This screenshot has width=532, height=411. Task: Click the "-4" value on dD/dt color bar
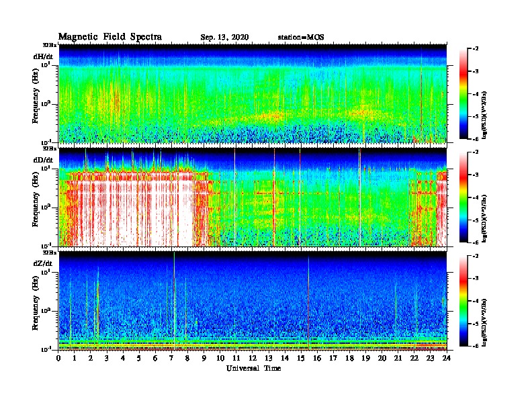tap(476, 197)
